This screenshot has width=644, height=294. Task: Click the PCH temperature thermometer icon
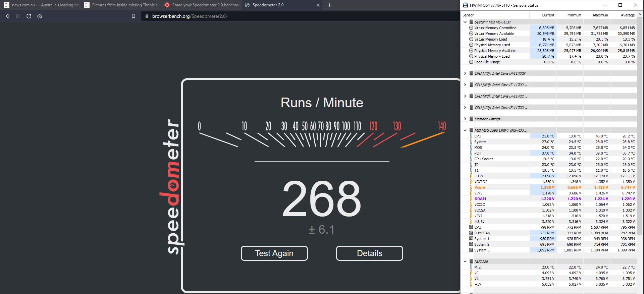(x=471, y=153)
